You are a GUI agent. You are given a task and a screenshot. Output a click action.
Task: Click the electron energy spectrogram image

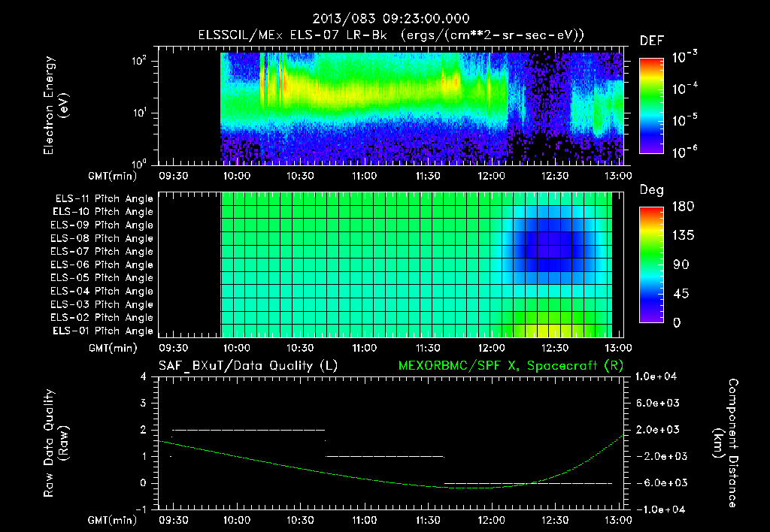pyautogui.click(x=422, y=108)
